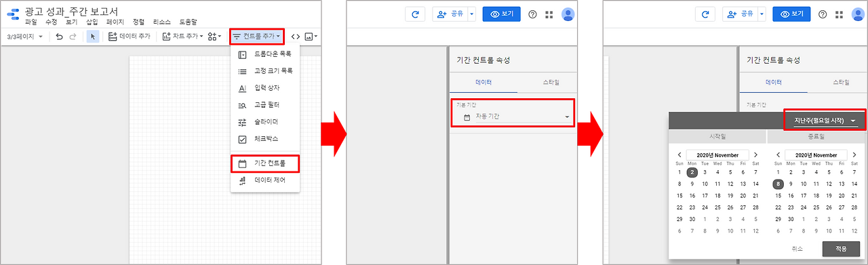Click the 공유 button in the right screenshot

pyautogui.click(x=740, y=14)
